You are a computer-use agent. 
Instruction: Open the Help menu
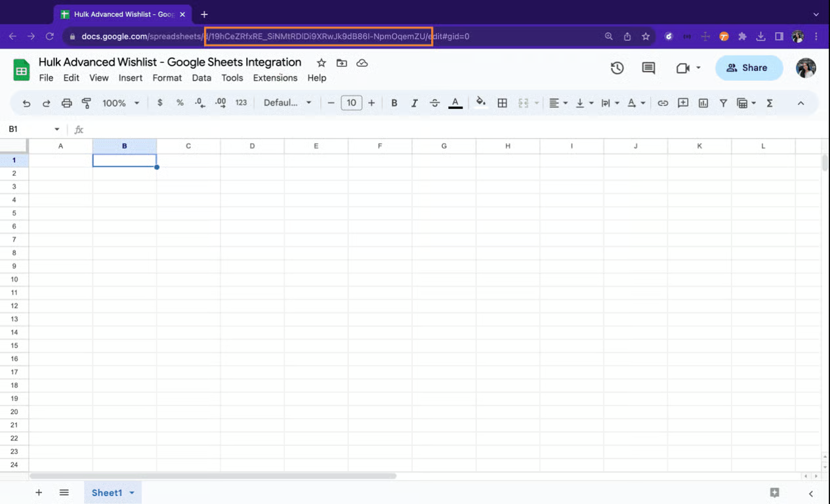[316, 77]
